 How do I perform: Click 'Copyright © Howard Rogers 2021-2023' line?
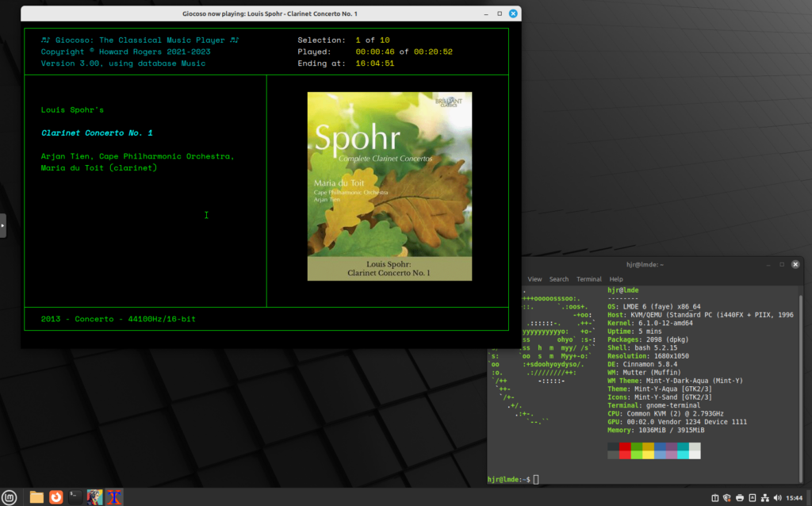126,52
